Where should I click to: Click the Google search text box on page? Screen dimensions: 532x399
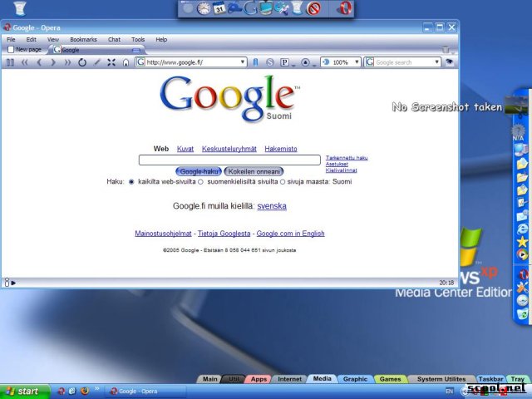pyautogui.click(x=229, y=160)
